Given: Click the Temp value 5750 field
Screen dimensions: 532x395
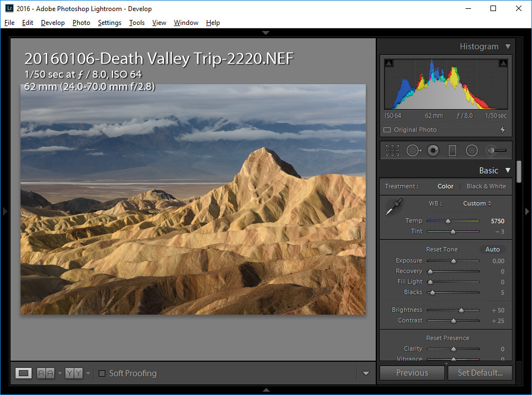Looking at the screenshot, I should [498, 221].
